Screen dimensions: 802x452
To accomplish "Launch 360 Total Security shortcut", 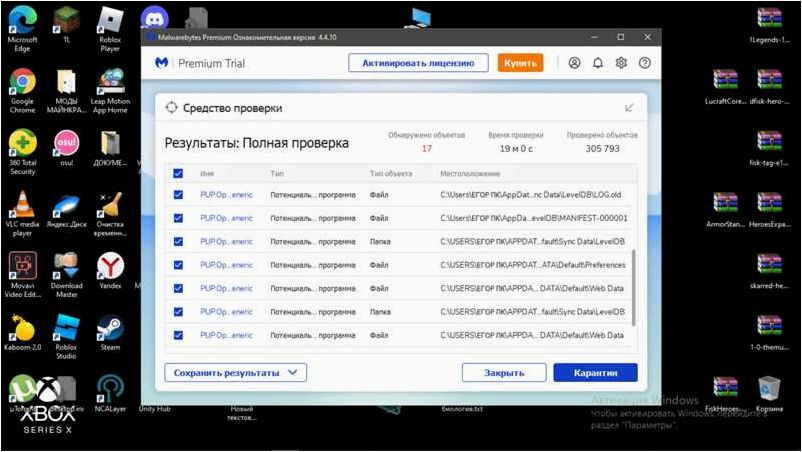I will (x=22, y=152).
